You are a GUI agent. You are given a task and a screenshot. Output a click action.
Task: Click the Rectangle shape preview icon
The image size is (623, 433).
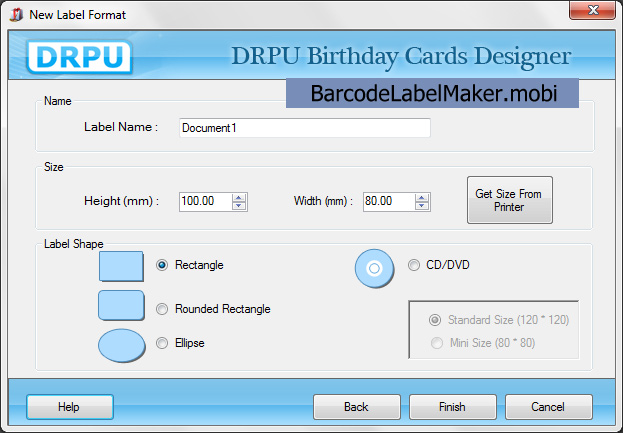[x=121, y=266]
